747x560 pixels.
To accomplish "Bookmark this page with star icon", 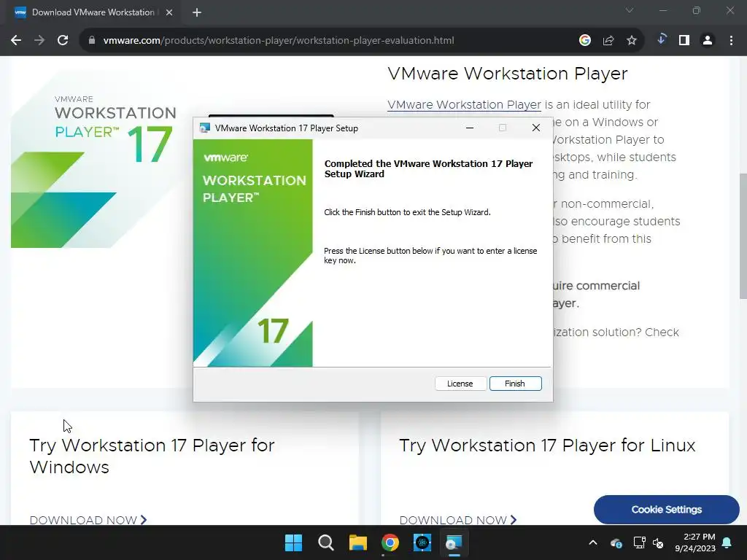I will point(632,41).
